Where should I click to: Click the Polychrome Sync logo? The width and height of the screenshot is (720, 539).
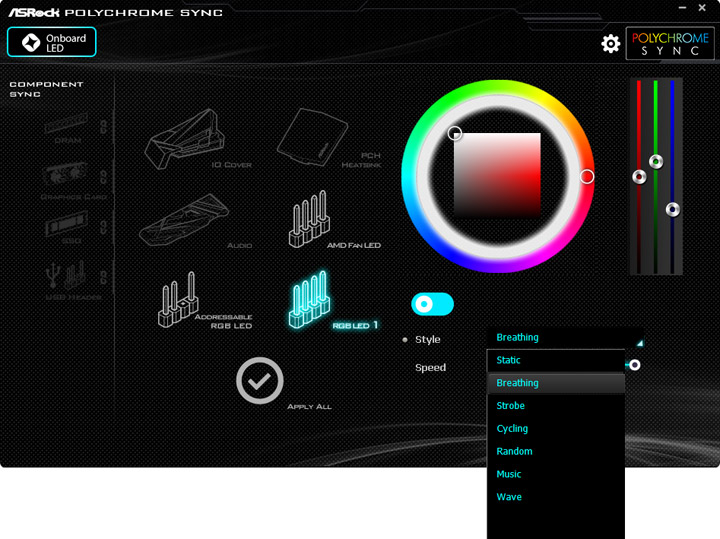pos(670,44)
